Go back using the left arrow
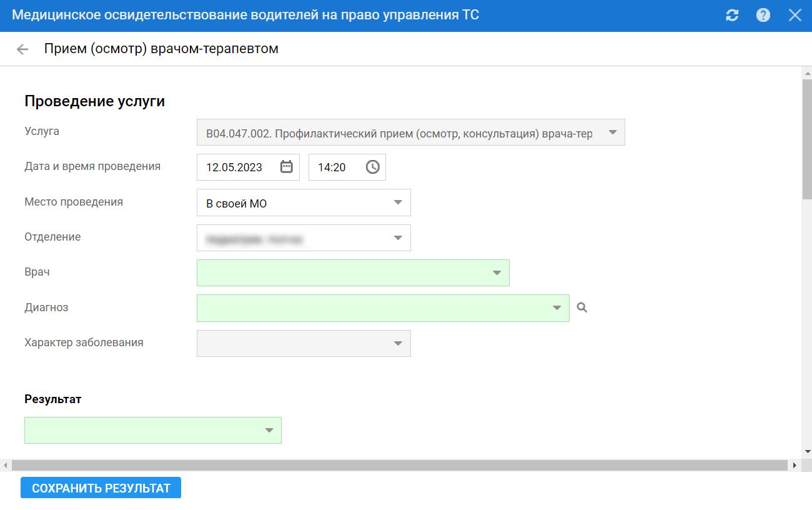Image resolution: width=812 pixels, height=510 pixels. (x=22, y=49)
